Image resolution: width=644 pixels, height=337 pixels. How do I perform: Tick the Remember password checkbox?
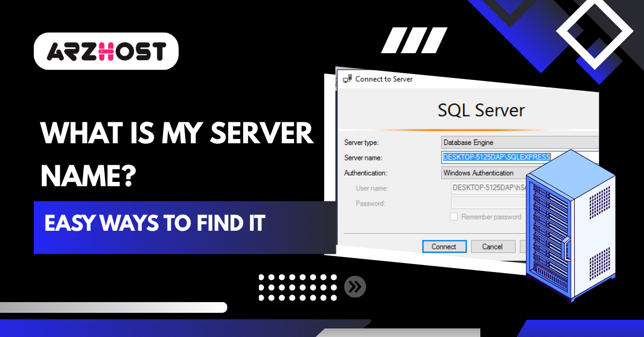(453, 217)
